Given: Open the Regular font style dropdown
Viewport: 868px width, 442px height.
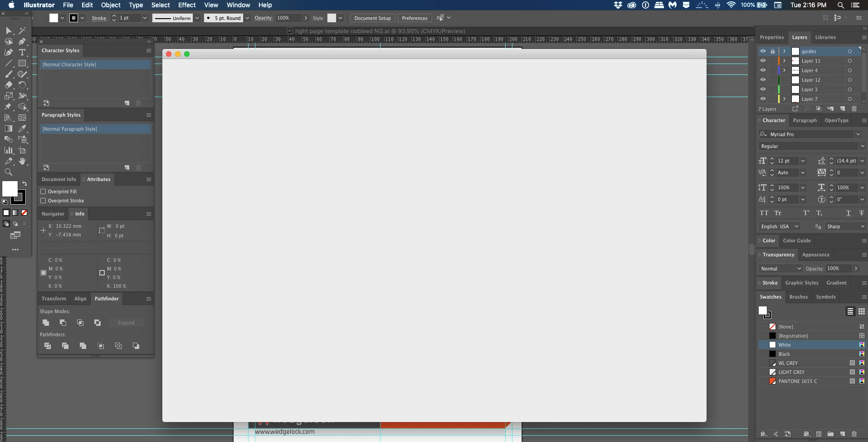Looking at the screenshot, I should (862, 146).
